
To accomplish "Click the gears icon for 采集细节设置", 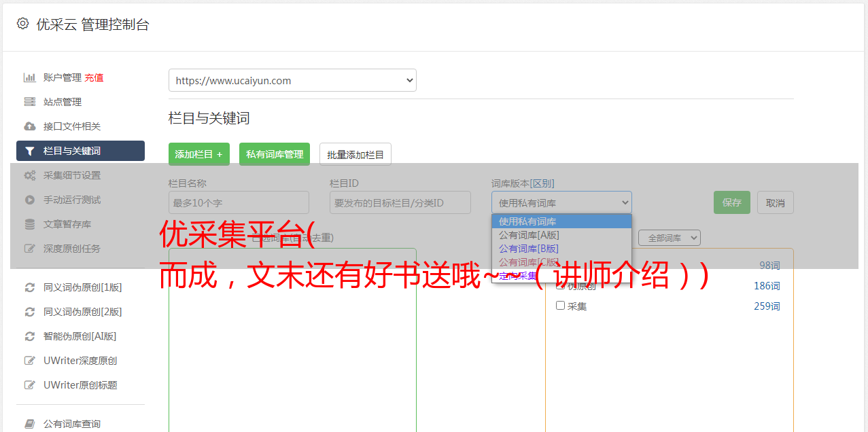I will tap(29, 175).
